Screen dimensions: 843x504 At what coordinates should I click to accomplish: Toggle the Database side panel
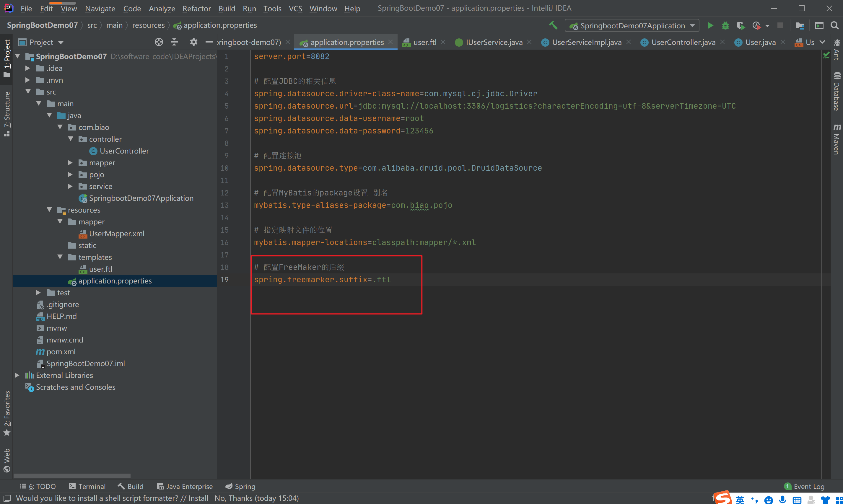(x=837, y=92)
